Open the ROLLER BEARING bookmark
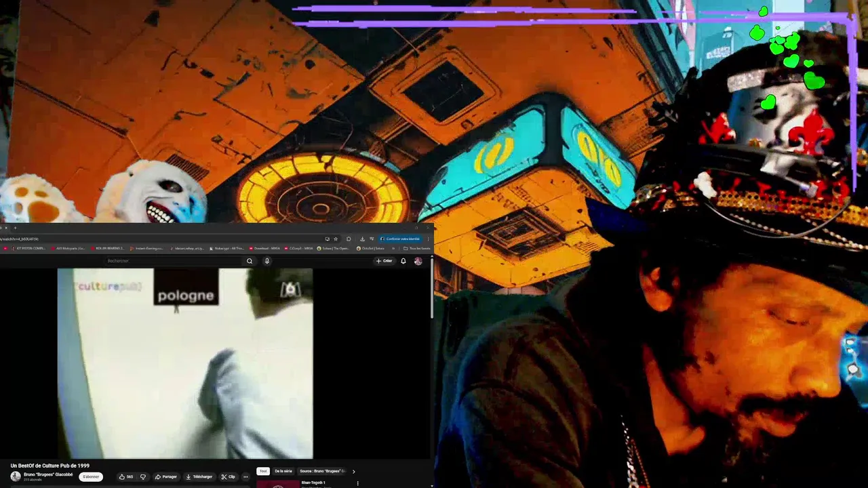868x488 pixels. (107, 248)
